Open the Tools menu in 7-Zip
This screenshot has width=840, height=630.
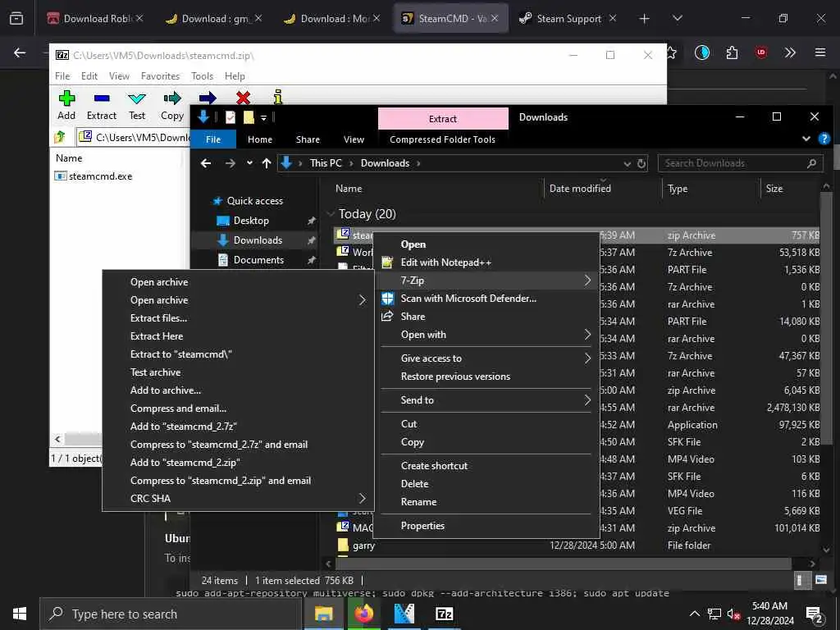click(202, 76)
